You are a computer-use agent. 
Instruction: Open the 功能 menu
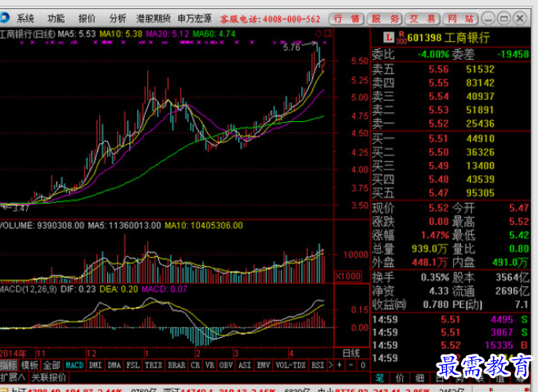57,18
